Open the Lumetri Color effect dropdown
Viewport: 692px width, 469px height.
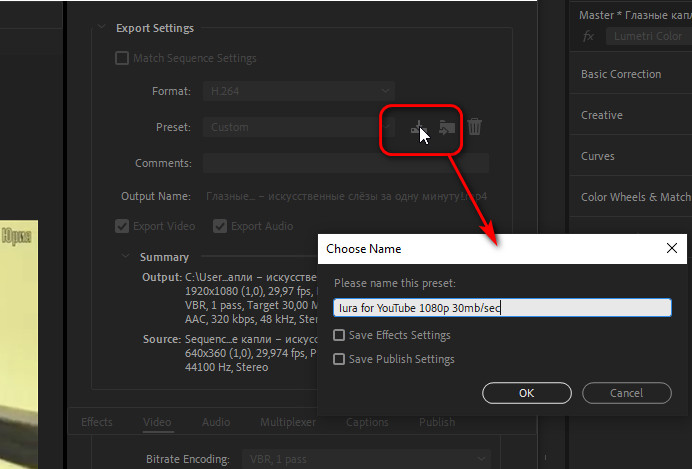648,36
